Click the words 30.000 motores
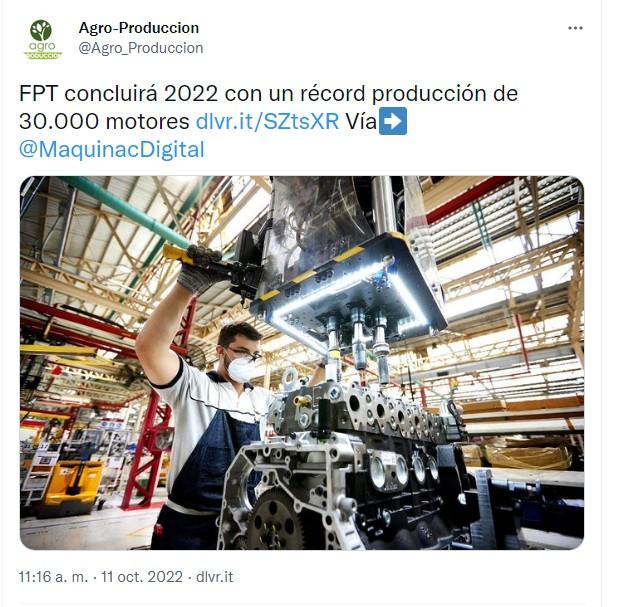This screenshot has width=619, height=607. (x=104, y=122)
